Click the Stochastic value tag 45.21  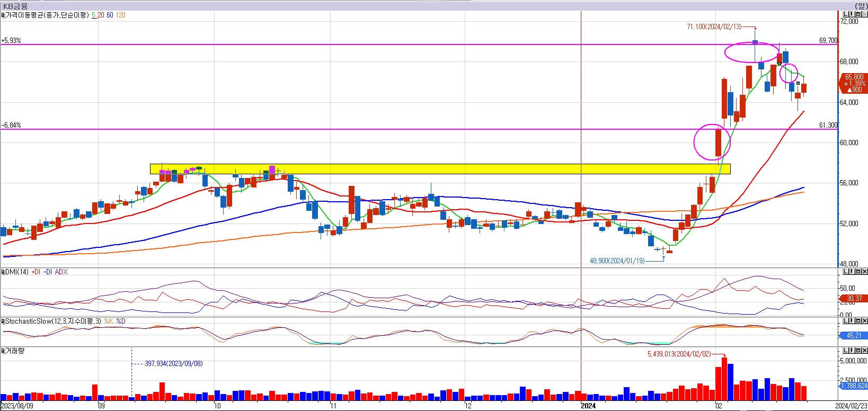(854, 335)
